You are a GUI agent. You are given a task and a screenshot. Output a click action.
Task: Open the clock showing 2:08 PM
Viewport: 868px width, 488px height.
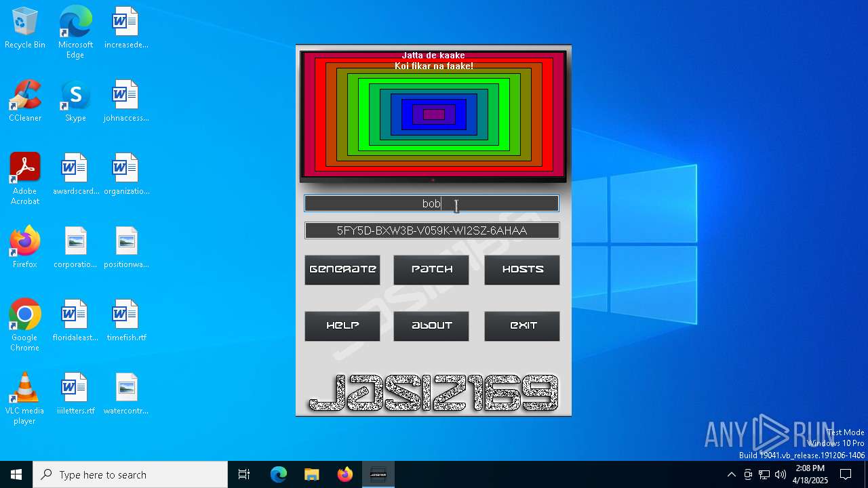(x=810, y=474)
